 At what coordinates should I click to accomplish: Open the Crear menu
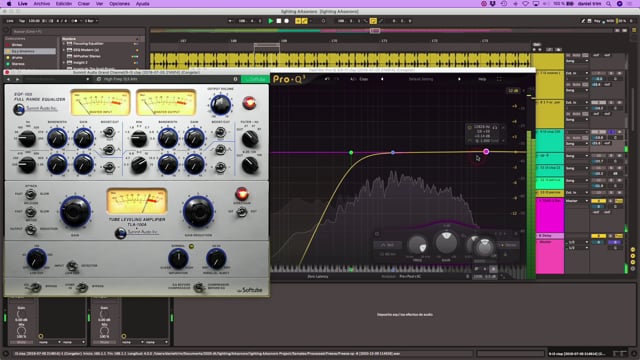pyautogui.click(x=84, y=4)
